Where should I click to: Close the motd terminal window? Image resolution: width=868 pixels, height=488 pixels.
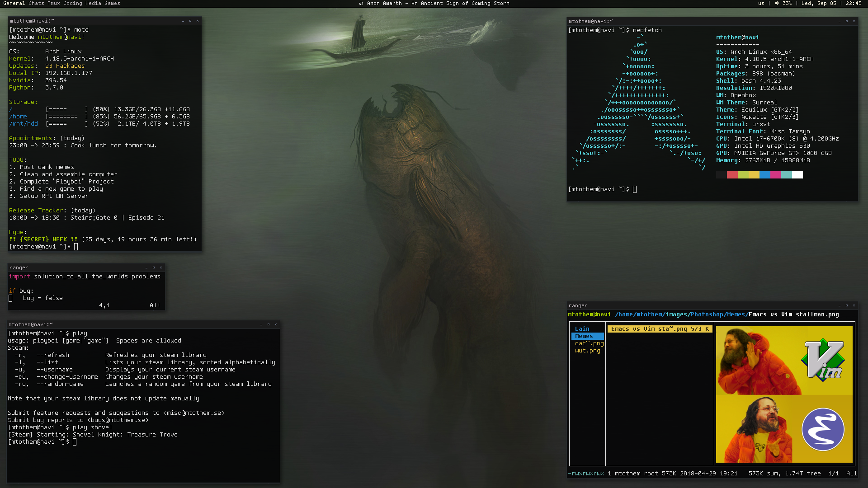click(198, 21)
